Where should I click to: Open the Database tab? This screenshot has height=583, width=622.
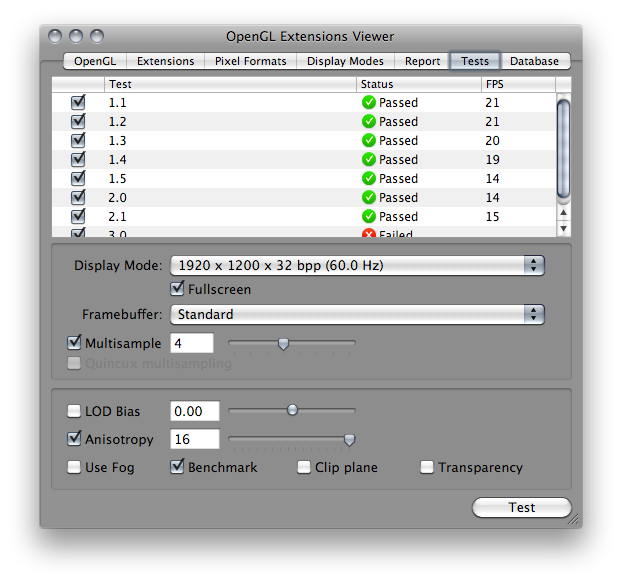coord(534,61)
